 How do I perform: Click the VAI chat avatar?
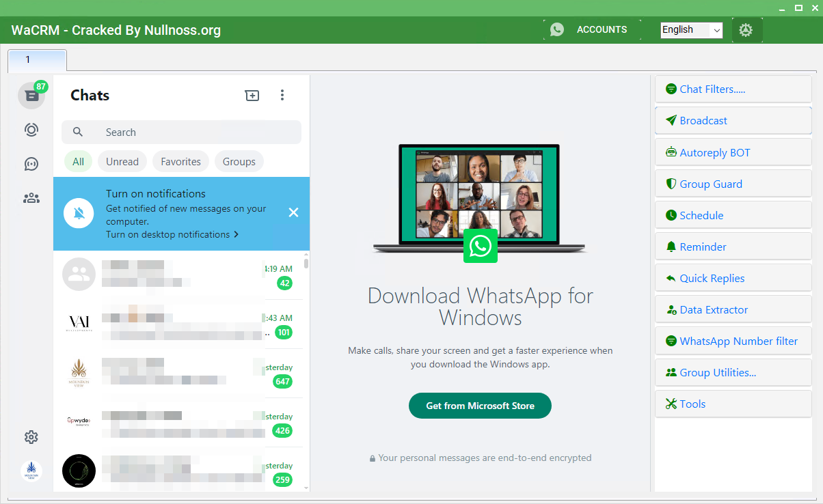pyautogui.click(x=79, y=323)
